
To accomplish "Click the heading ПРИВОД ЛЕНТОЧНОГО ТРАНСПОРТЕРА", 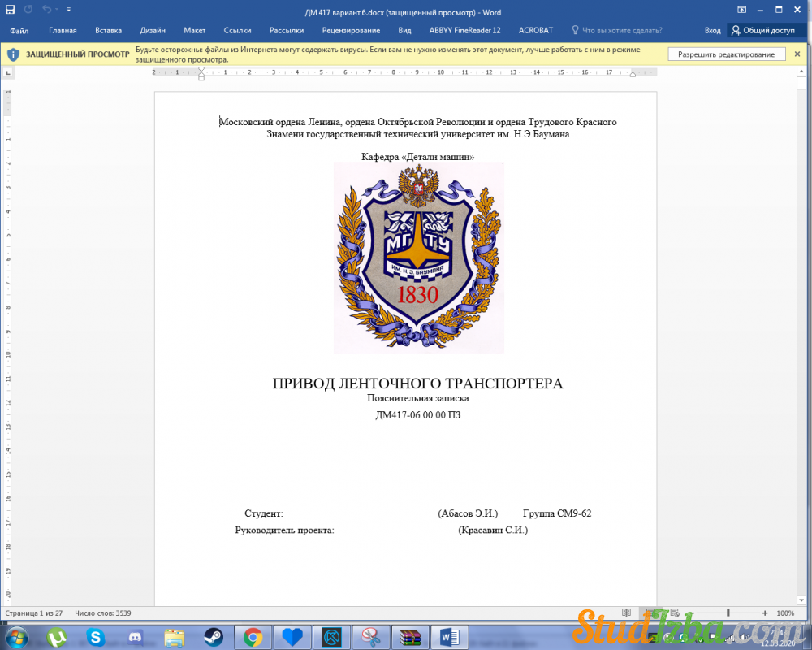I will (x=417, y=383).
